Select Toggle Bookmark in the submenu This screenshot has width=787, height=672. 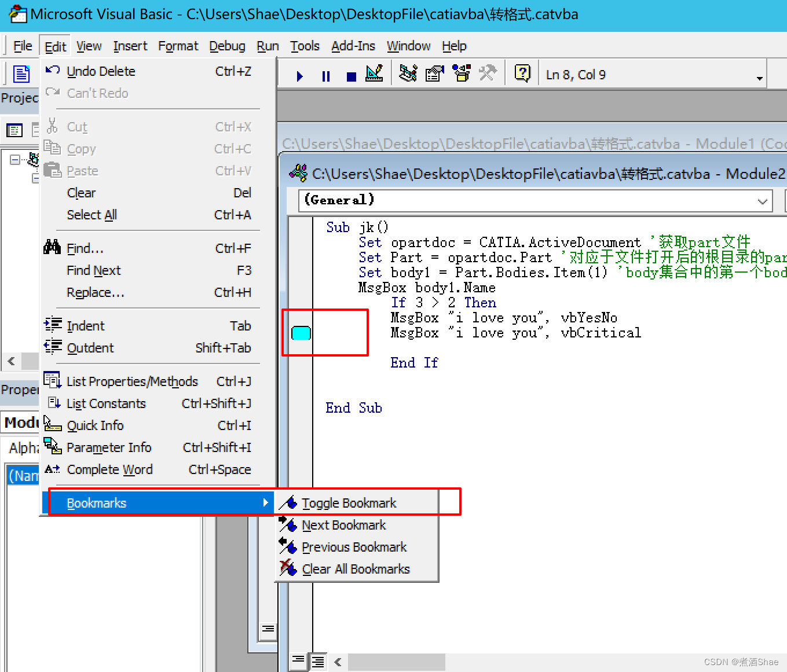(349, 503)
